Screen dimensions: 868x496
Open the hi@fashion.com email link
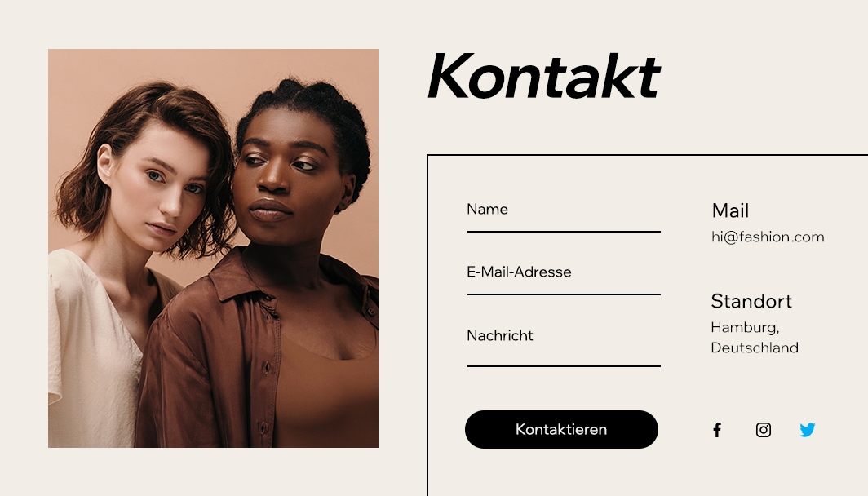tap(768, 237)
